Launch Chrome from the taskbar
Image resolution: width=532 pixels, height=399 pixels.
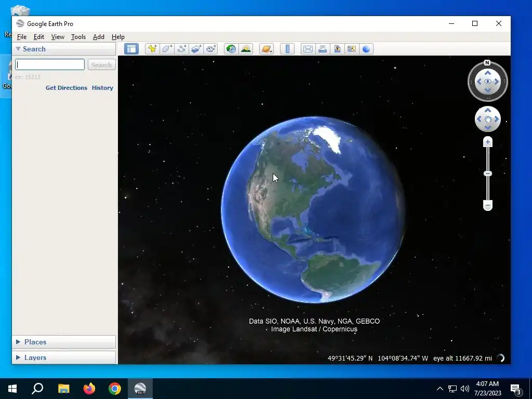coord(115,389)
